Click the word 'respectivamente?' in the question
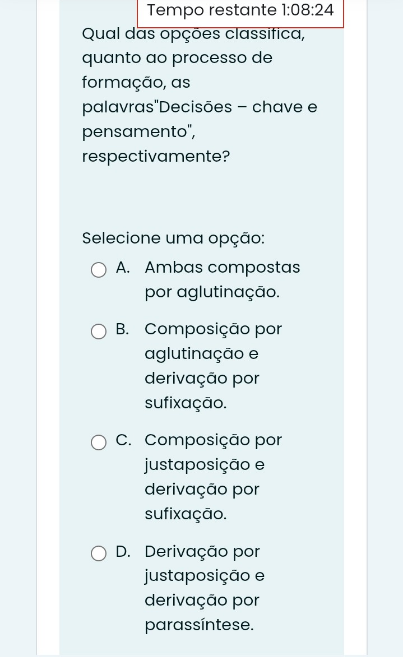Screen dimensions: 403x657 pos(156,157)
